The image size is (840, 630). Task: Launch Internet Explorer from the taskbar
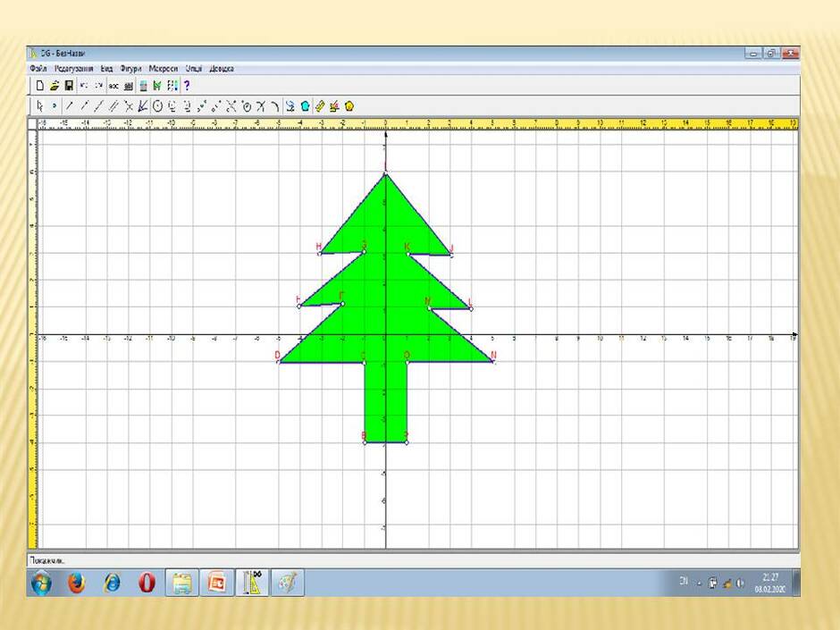(x=112, y=583)
